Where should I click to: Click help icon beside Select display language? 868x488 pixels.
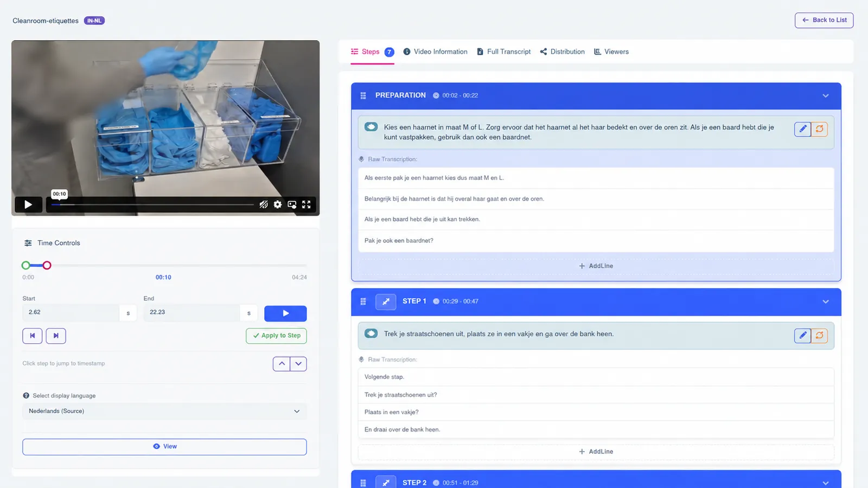[x=26, y=396]
